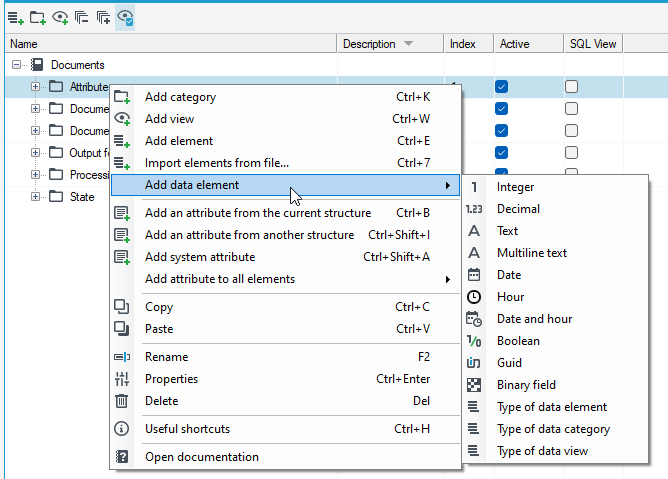This screenshot has width=668, height=479.
Task: Click the Guid icon in submenu
Action: [474, 363]
